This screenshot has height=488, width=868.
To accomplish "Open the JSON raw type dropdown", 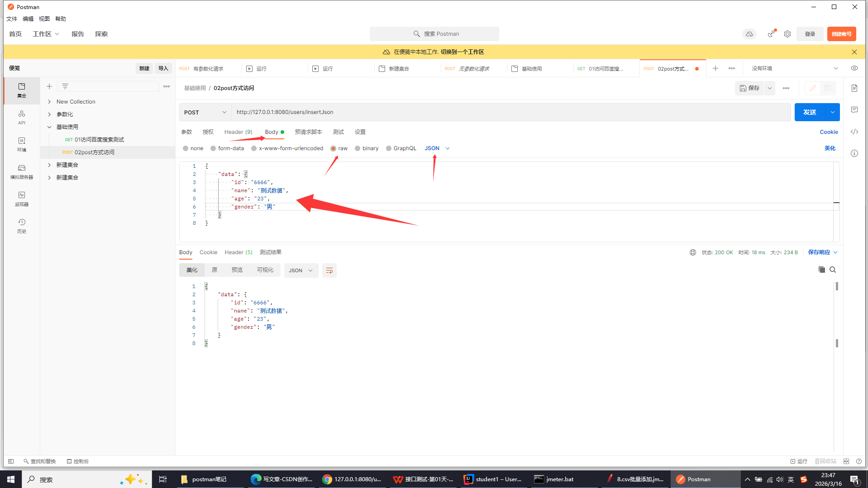I will pos(437,148).
